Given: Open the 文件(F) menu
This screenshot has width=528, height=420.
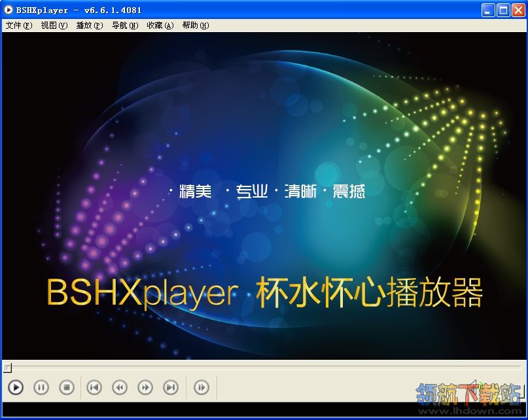Looking at the screenshot, I should pos(19,26).
